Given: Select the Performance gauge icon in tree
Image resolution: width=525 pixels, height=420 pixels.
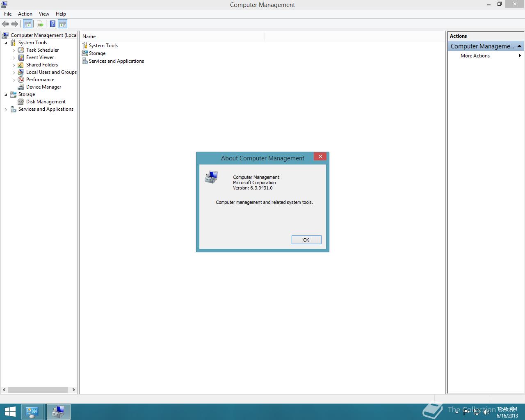Looking at the screenshot, I should (x=21, y=80).
